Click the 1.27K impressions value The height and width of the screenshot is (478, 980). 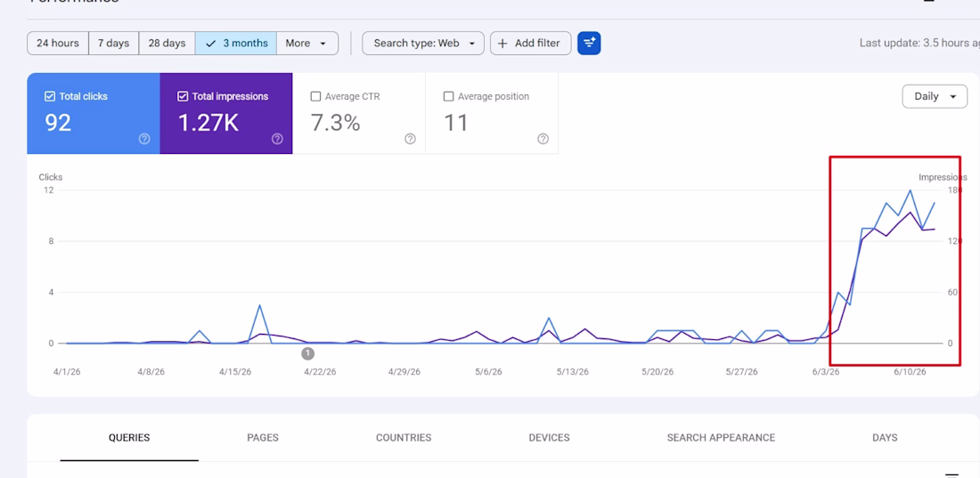click(208, 123)
